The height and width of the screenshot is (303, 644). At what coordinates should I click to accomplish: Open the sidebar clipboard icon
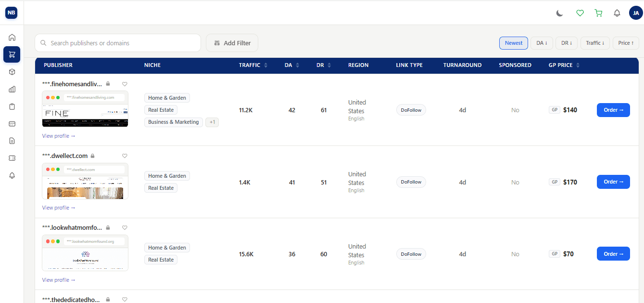click(x=12, y=106)
